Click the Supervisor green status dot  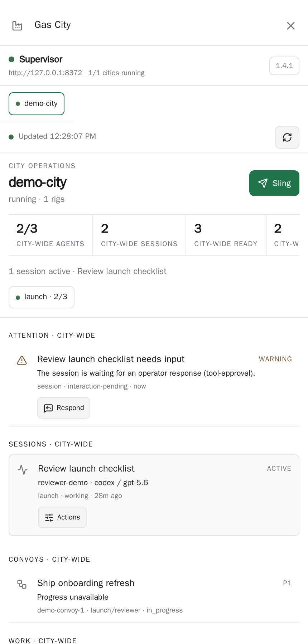click(x=11, y=59)
